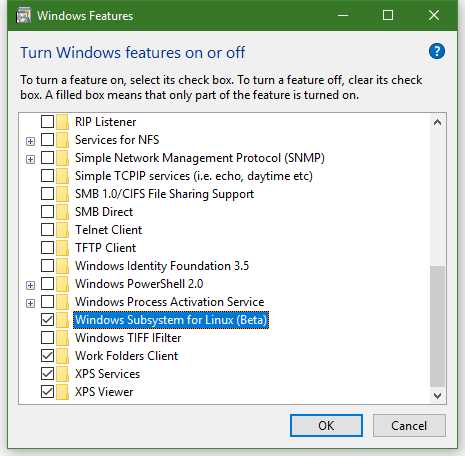Select the XPS Services label
Viewport: 465px width, 456px height.
coord(107,374)
